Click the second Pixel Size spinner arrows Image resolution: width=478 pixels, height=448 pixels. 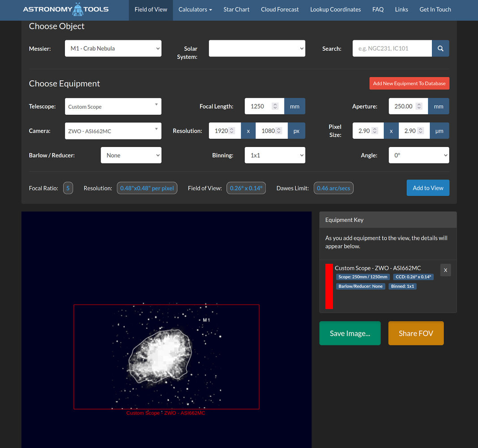pos(420,131)
